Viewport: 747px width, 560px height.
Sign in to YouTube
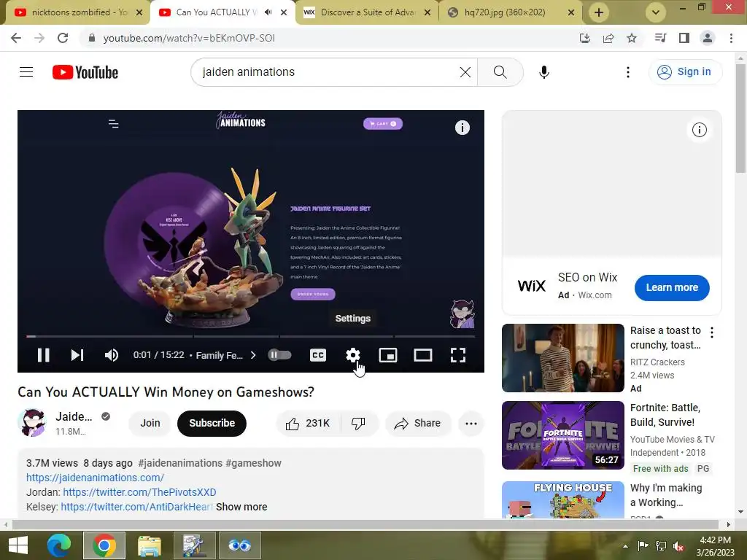coord(684,72)
